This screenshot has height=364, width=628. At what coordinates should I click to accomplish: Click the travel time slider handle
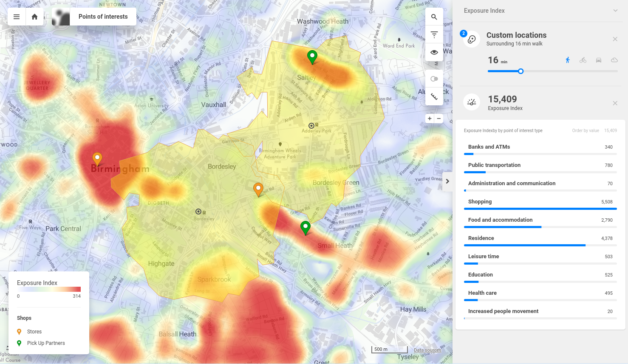click(x=521, y=71)
